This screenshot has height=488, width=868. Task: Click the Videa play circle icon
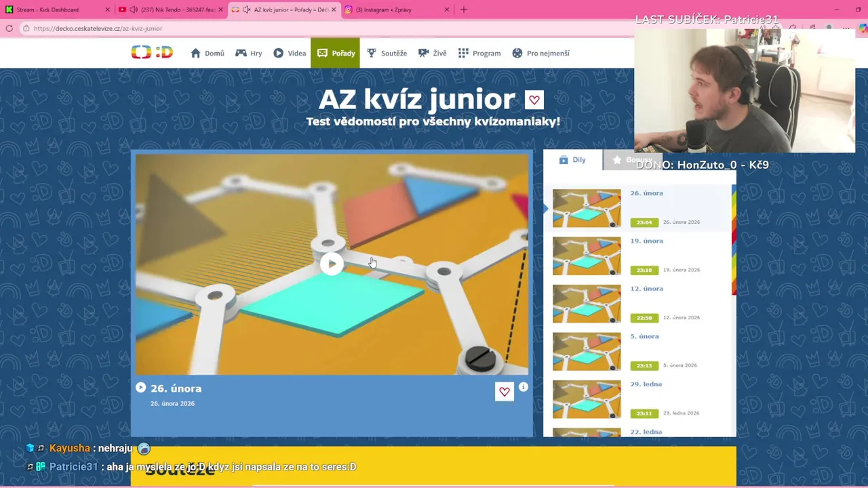point(279,53)
